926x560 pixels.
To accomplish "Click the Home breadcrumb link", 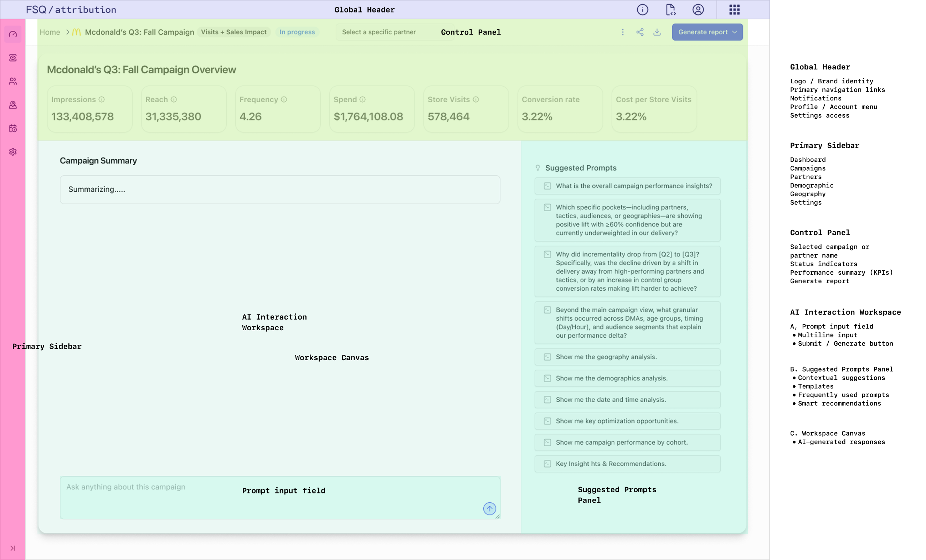I will (x=50, y=32).
